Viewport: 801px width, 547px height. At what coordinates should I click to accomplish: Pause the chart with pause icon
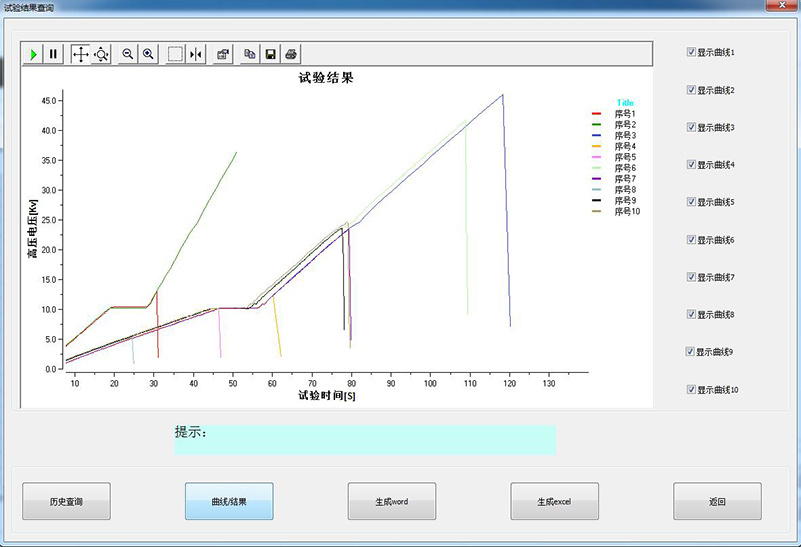(53, 54)
